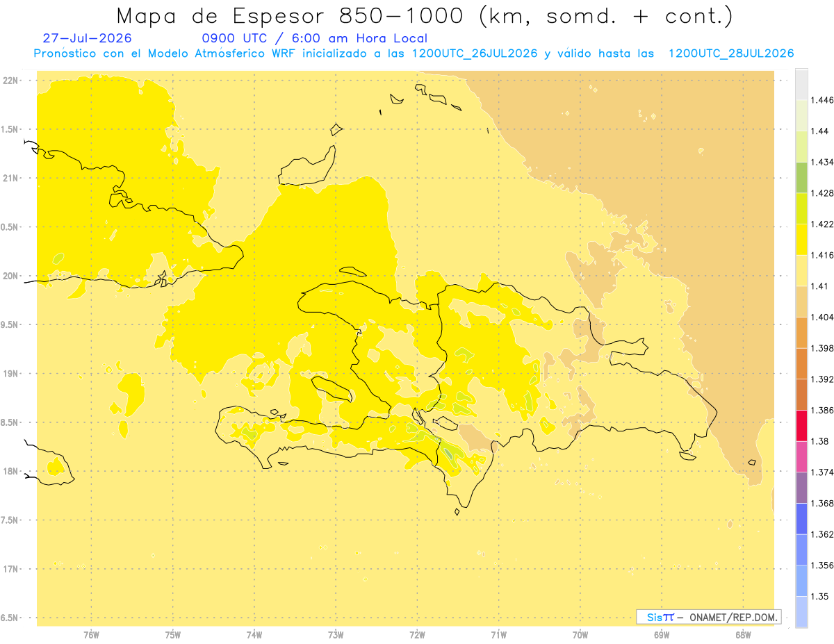
Task: Click the latitude label '20N'
Action: pyautogui.click(x=11, y=276)
